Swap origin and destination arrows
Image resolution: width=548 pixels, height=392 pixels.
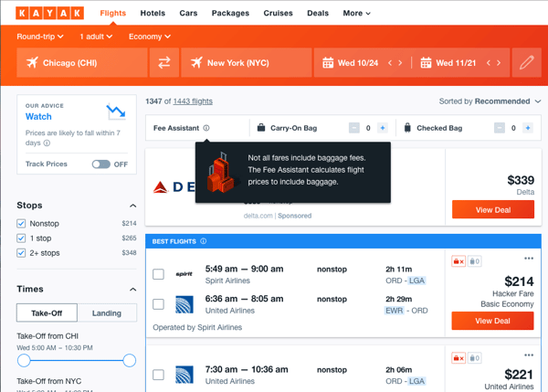[x=164, y=63]
